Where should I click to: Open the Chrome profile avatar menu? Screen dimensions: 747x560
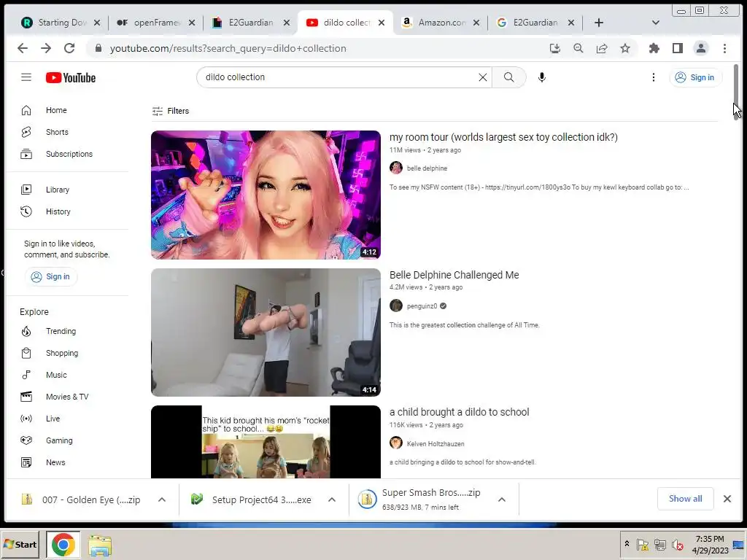coord(701,48)
